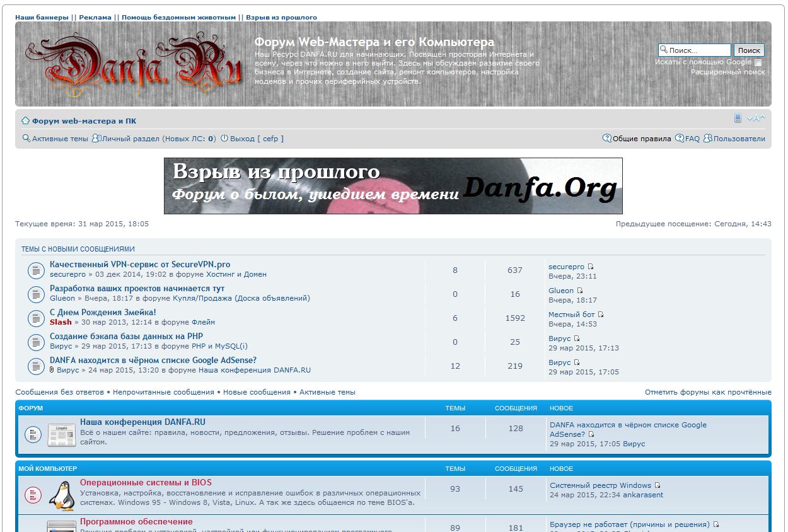The image size is (788, 532).
Task: Click the Взрыв из прошлого Danfa.Org banner
Action: pyautogui.click(x=393, y=186)
